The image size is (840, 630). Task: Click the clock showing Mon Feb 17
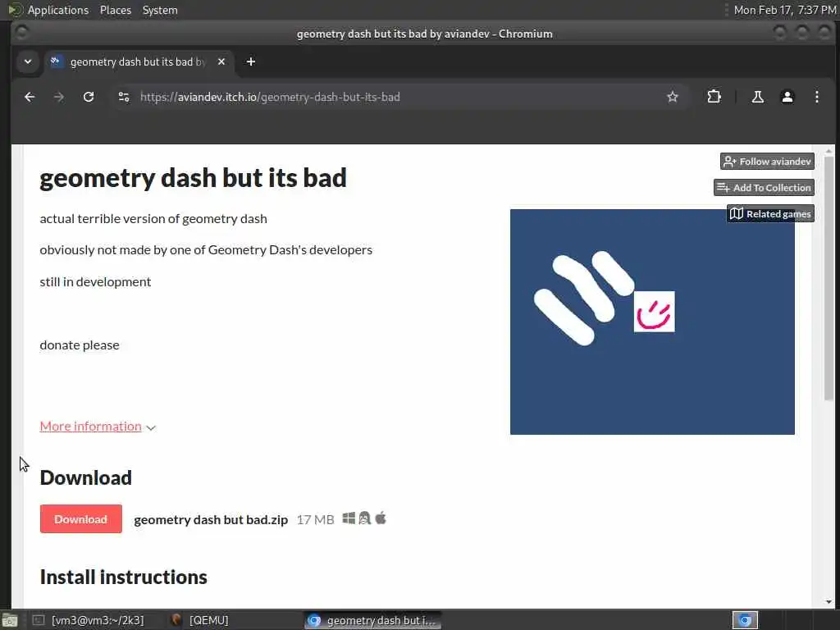coord(785,10)
